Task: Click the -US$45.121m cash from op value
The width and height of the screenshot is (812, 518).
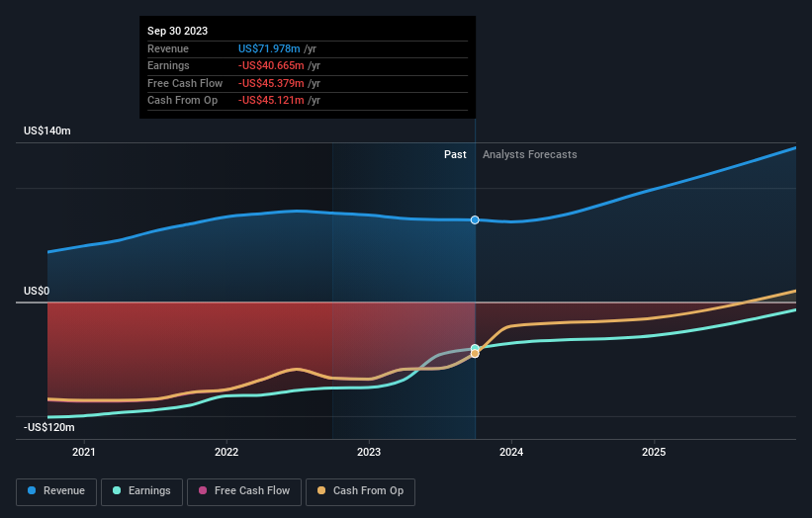Action: [271, 101]
